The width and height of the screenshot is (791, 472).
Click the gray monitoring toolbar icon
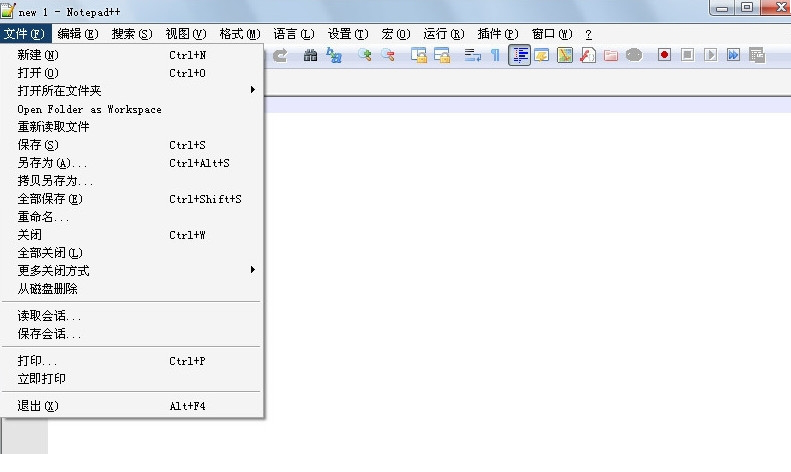point(634,55)
